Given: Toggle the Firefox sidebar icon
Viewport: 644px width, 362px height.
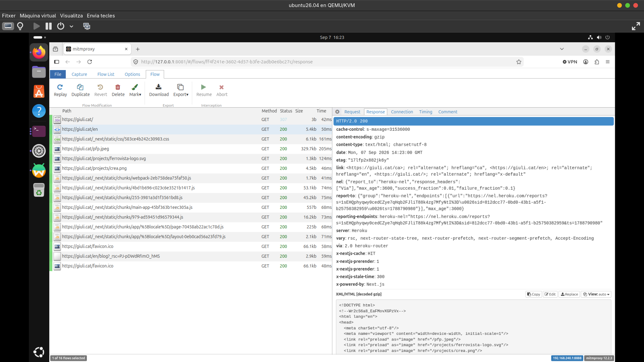Looking at the screenshot, I should (56, 62).
